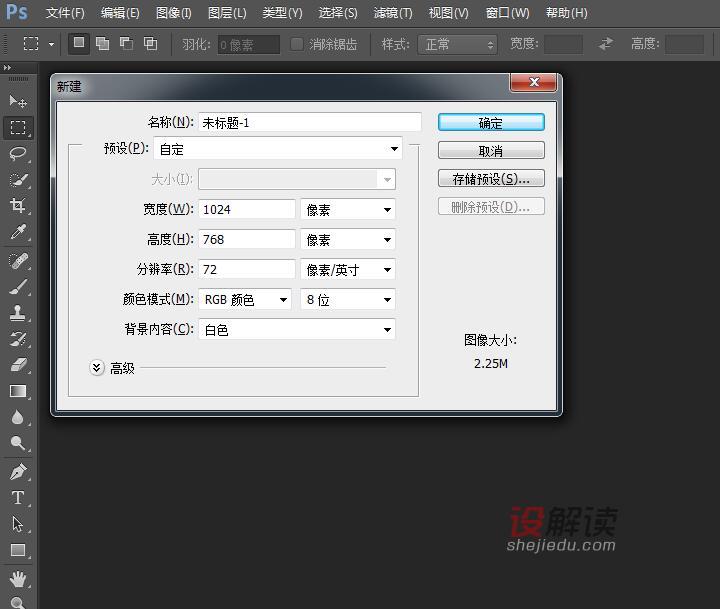The height and width of the screenshot is (609, 720).
Task: Select the Move tool in toolbox
Action: [x=18, y=101]
